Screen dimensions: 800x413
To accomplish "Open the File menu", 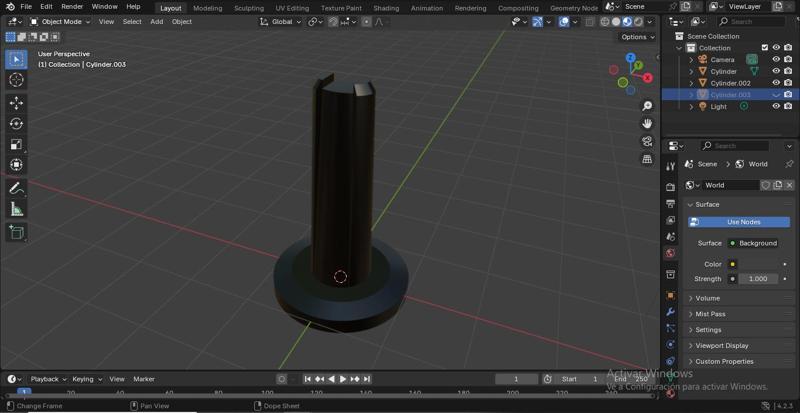I will [26, 7].
